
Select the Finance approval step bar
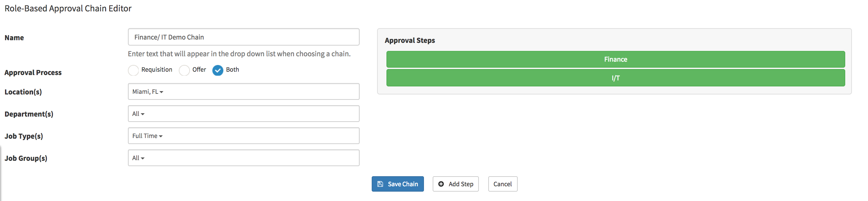tap(615, 59)
